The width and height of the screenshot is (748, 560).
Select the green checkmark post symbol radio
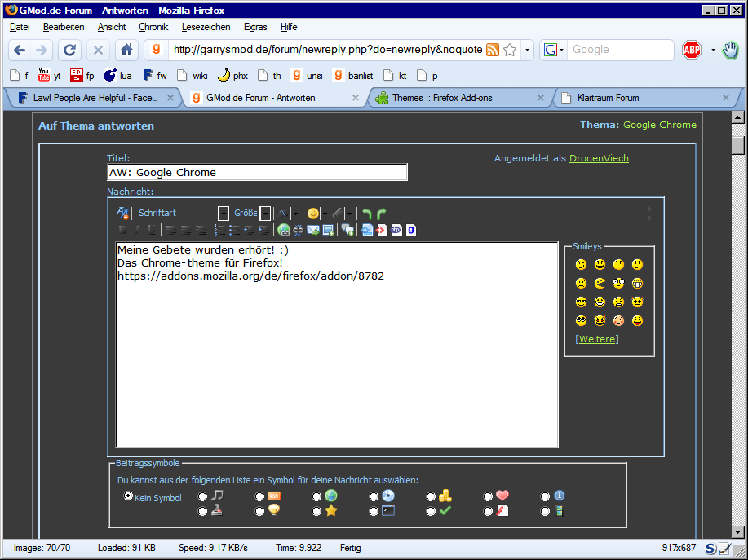tap(431, 512)
